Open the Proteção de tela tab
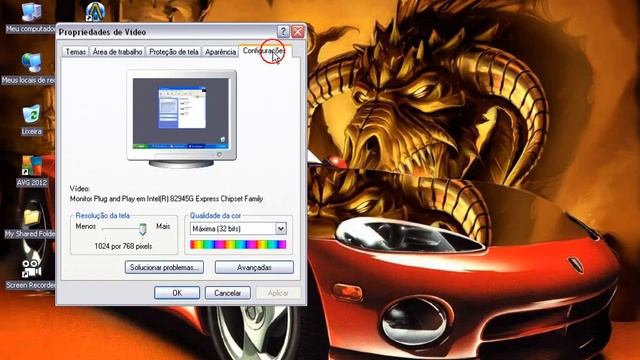 click(173, 52)
